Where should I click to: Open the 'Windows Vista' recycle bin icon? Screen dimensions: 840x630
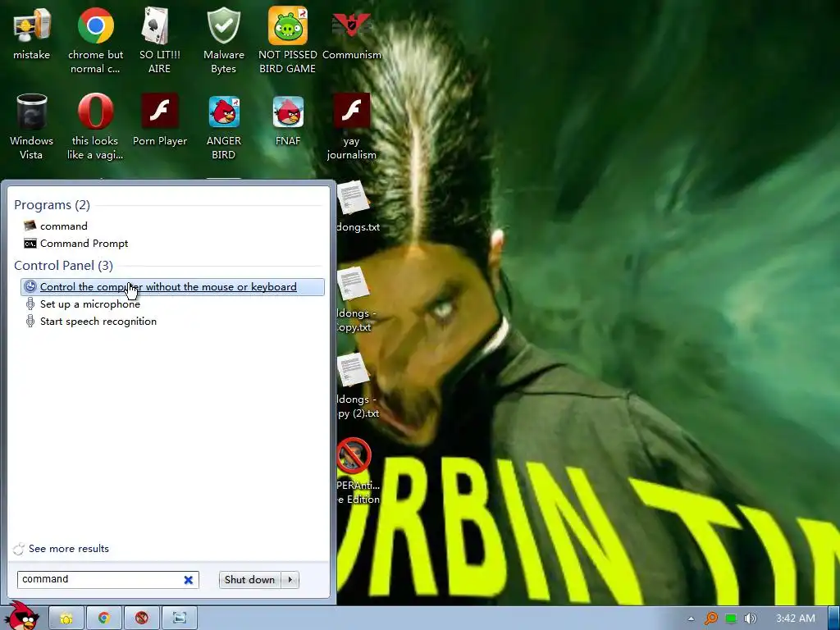32,126
